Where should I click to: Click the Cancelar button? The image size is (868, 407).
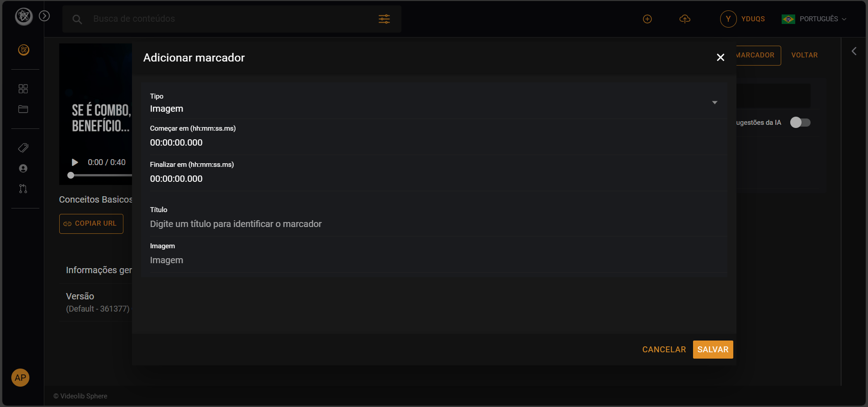click(664, 350)
